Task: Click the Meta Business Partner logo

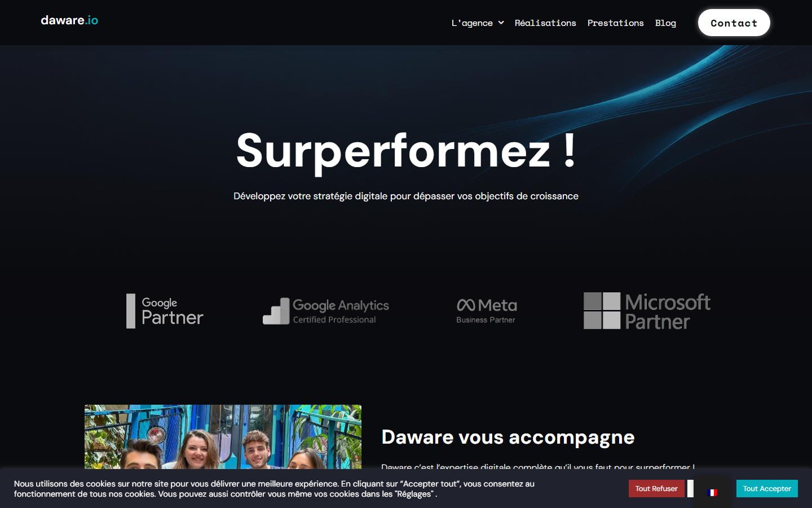Action: [x=486, y=311]
